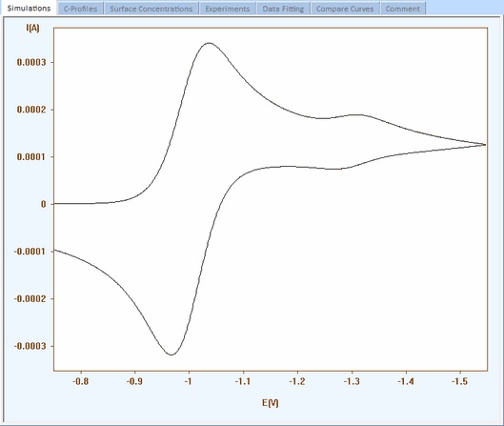Image resolution: width=504 pixels, height=426 pixels.
Task: Switch to the Simulations tab
Action: pos(29,8)
